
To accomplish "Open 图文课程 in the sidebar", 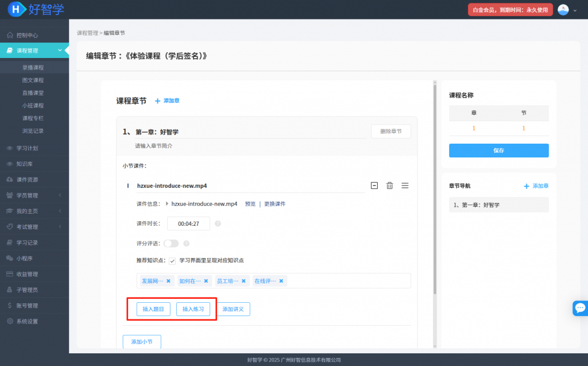I will tap(33, 80).
